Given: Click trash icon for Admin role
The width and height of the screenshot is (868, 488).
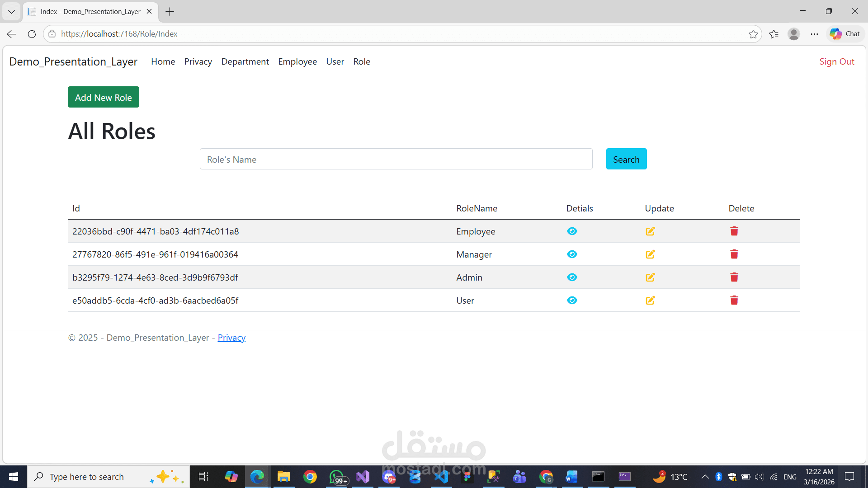Looking at the screenshot, I should pos(734,277).
